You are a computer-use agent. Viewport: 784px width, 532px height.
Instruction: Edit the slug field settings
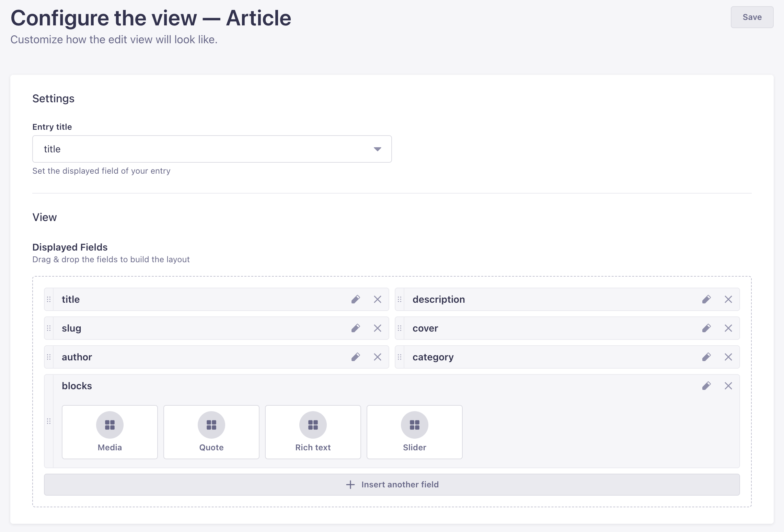tap(356, 328)
